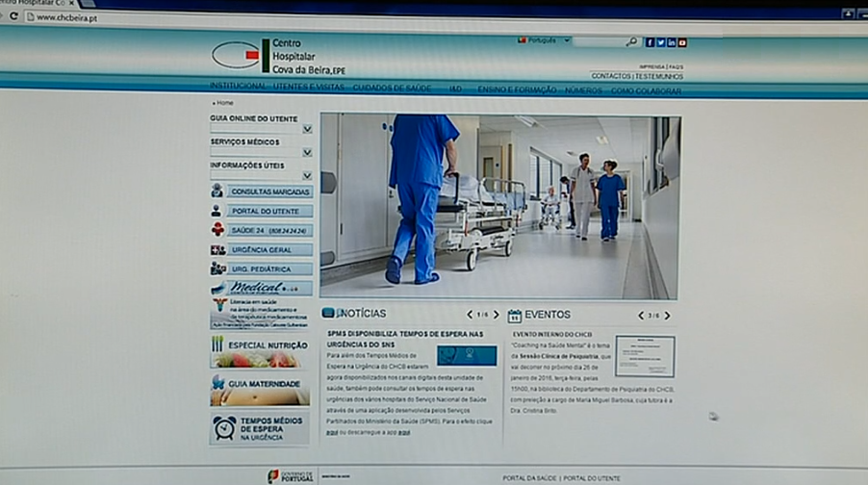
Task: Open the Facebook social icon
Action: (650, 42)
